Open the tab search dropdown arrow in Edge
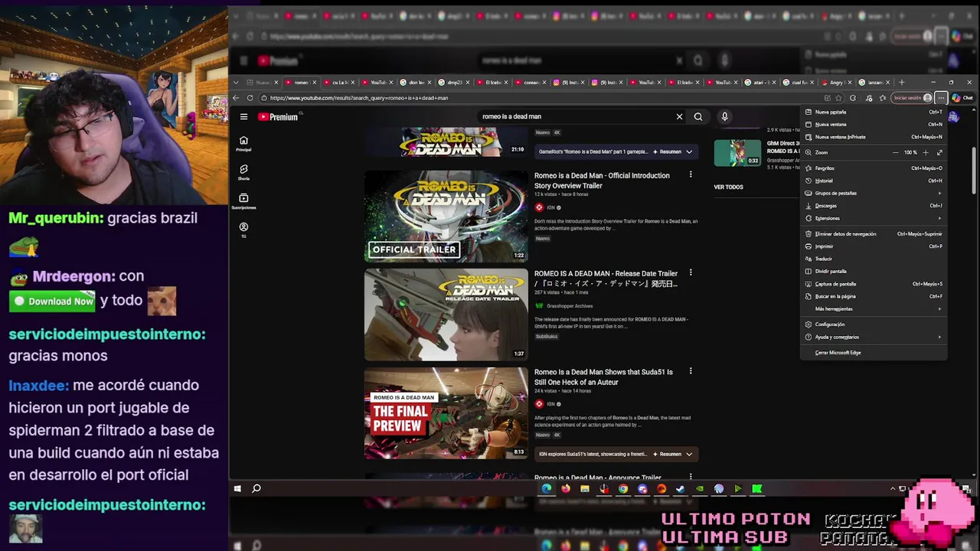Viewport: 980px width, 551px height. point(236,82)
